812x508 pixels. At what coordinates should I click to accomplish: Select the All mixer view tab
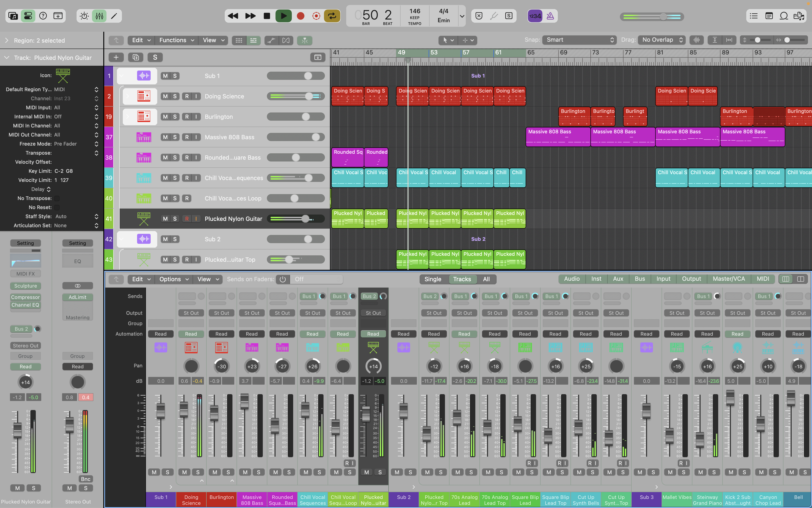tap(486, 279)
